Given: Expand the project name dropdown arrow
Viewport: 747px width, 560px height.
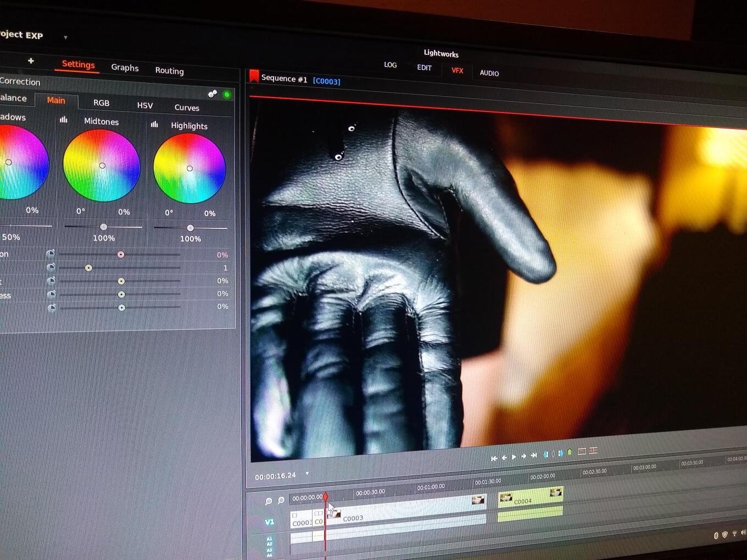Looking at the screenshot, I should tap(65, 37).
